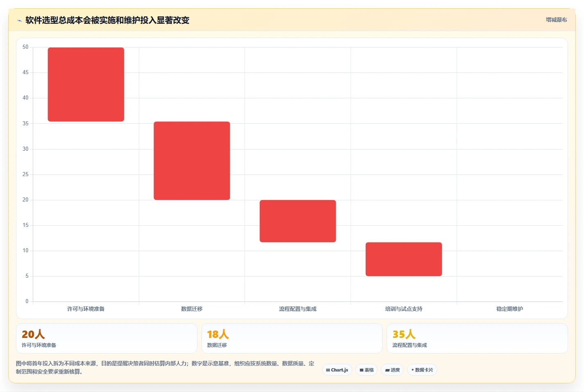This screenshot has width=584, height=392.
Task: Open the 18人 数据迁移 data card
Action: coord(292,338)
